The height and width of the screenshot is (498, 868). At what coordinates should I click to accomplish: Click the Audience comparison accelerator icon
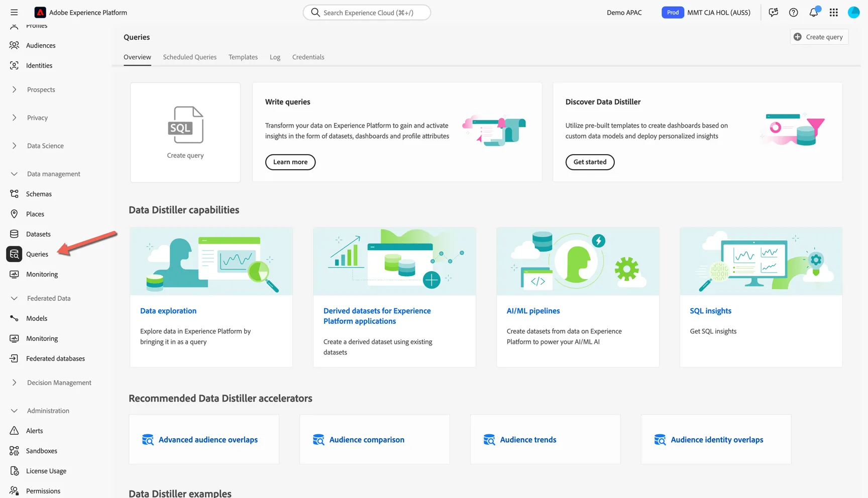pos(318,440)
